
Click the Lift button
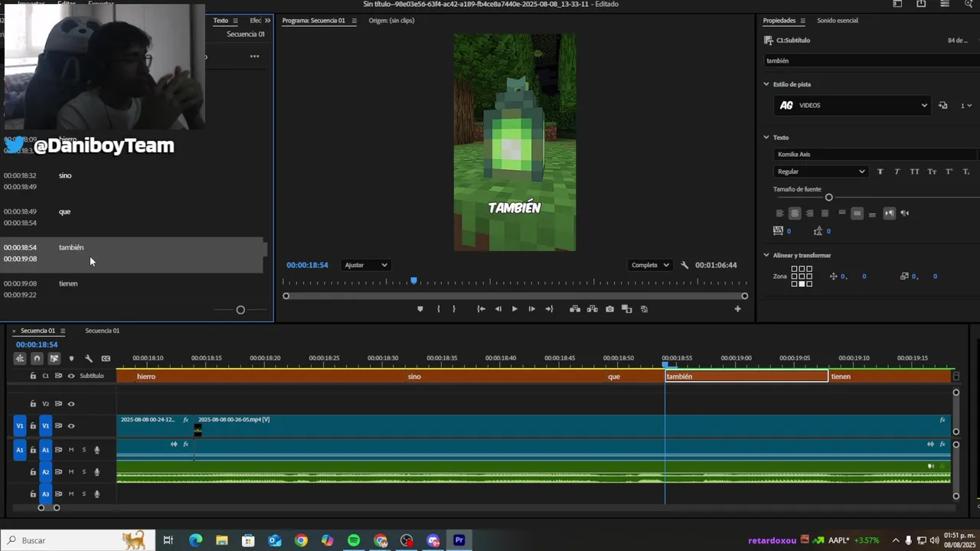point(575,309)
